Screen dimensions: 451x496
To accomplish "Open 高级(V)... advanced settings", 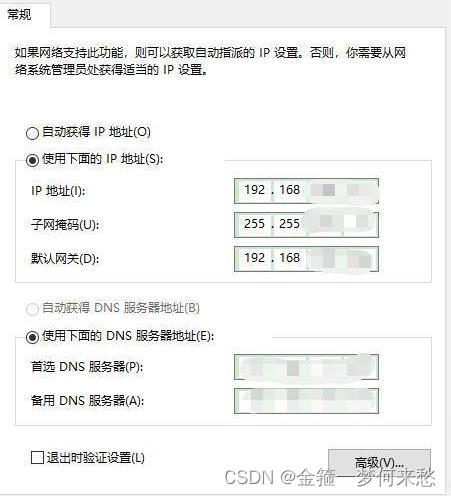I will (379, 463).
